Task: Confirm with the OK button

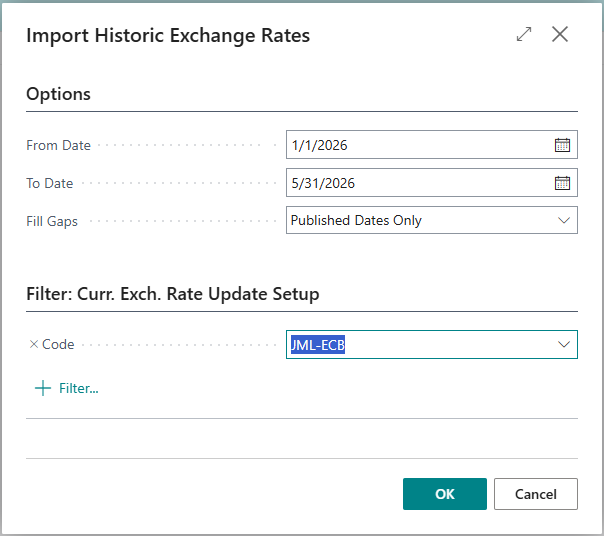Action: 445,494
